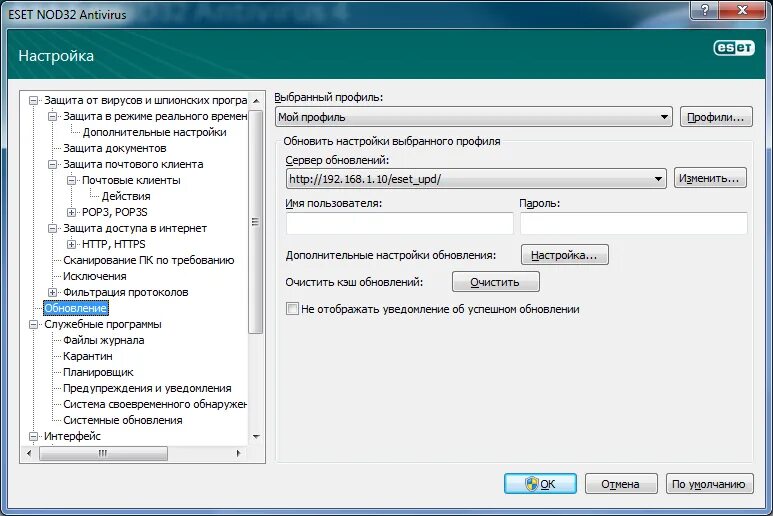Click the ESET logo in header
The image size is (773, 516).
734,47
